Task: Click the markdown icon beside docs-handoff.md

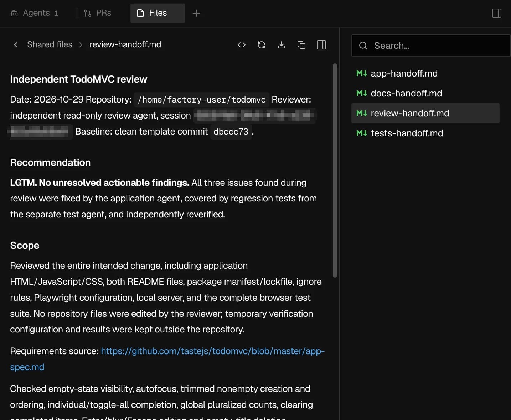Action: tap(361, 93)
